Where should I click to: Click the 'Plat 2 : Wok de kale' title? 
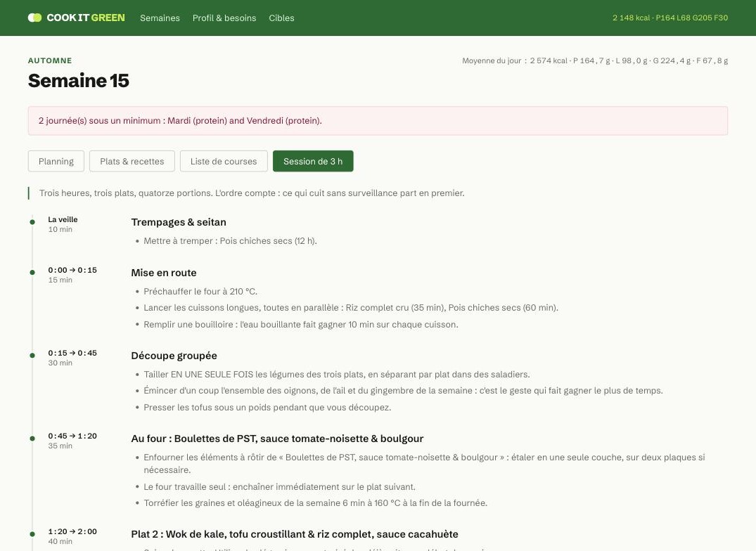click(295, 534)
